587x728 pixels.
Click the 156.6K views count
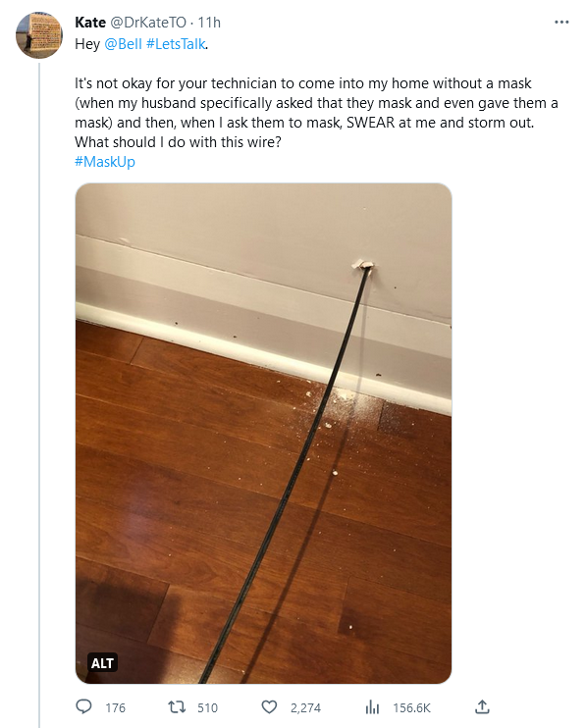pos(412,708)
